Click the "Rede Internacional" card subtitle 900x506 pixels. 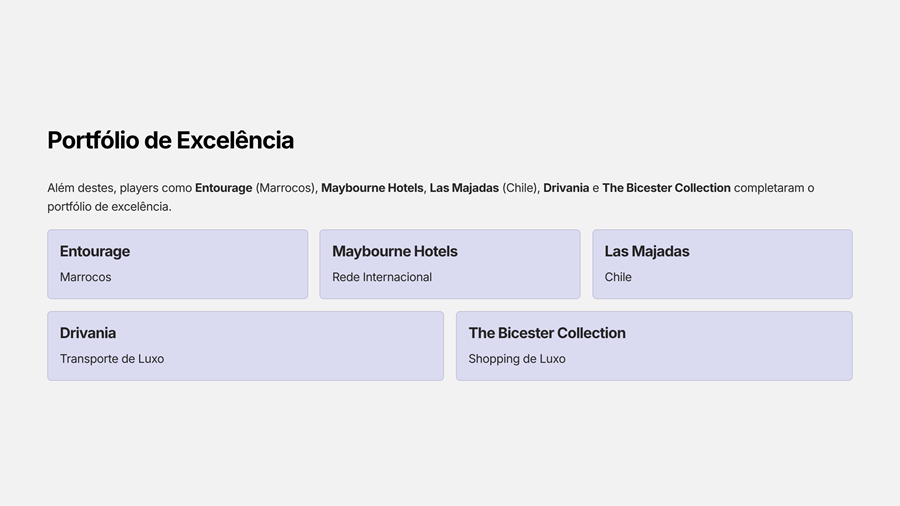point(382,277)
